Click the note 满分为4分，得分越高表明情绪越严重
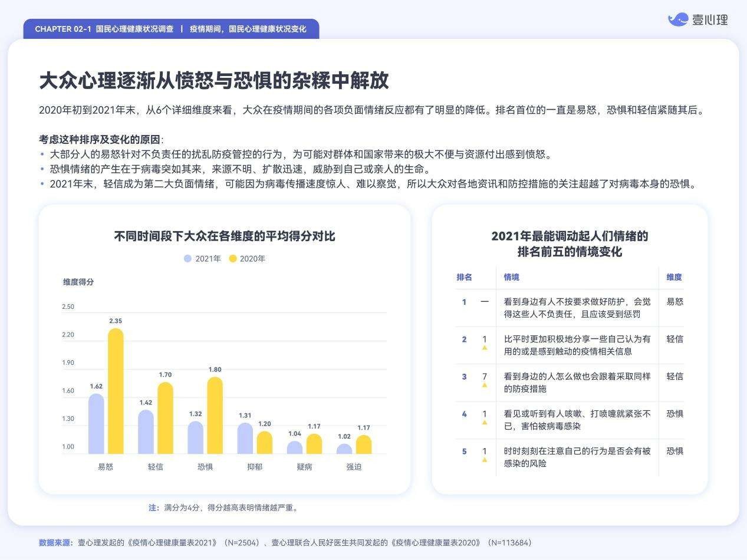Image resolution: width=747 pixels, height=560 pixels. [x=231, y=508]
